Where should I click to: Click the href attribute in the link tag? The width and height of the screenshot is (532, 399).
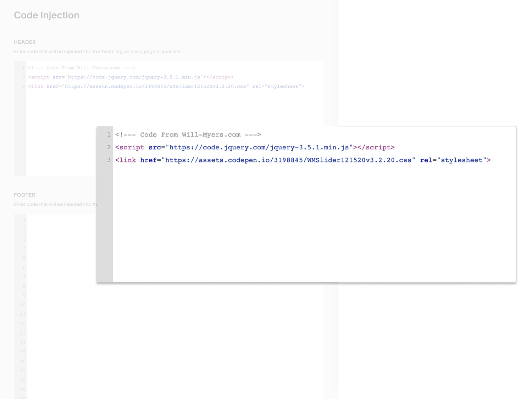[52, 86]
